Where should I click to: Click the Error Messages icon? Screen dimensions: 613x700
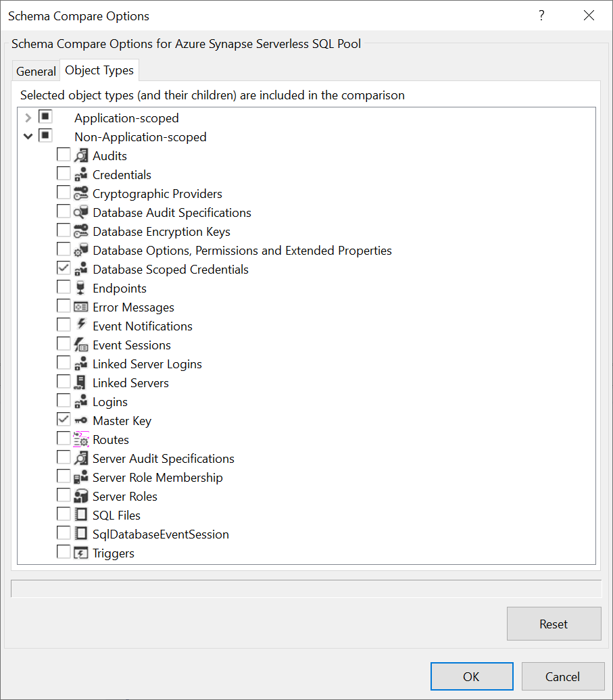pos(81,307)
